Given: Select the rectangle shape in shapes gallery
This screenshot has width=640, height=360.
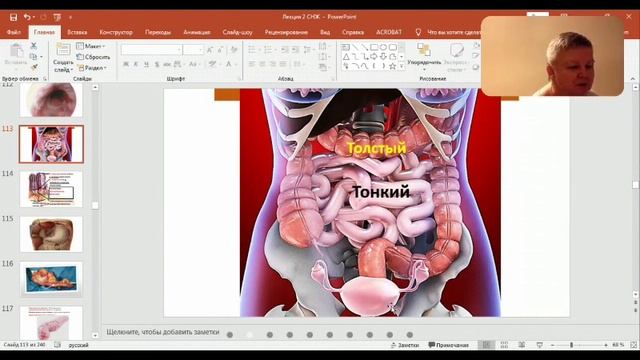Looking at the screenshot, I should tap(374, 47).
